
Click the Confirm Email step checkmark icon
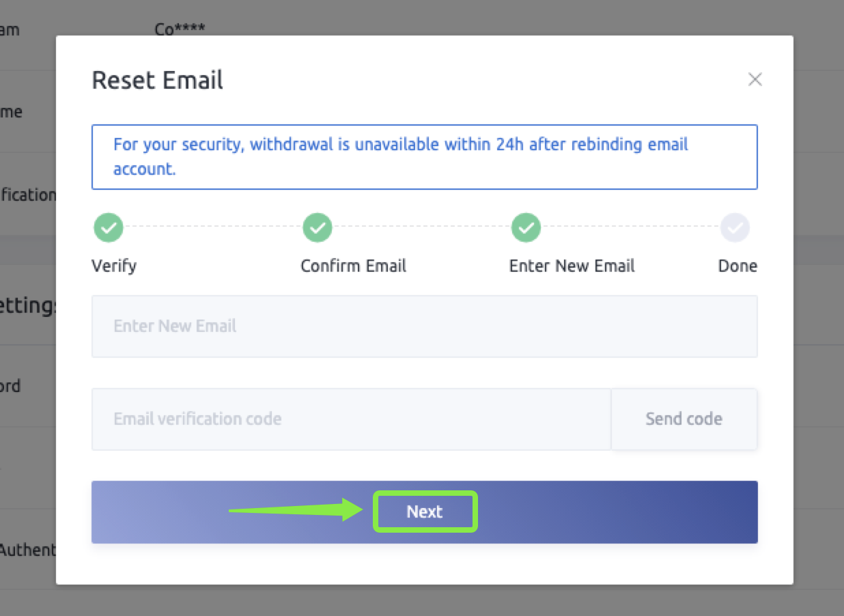(318, 228)
